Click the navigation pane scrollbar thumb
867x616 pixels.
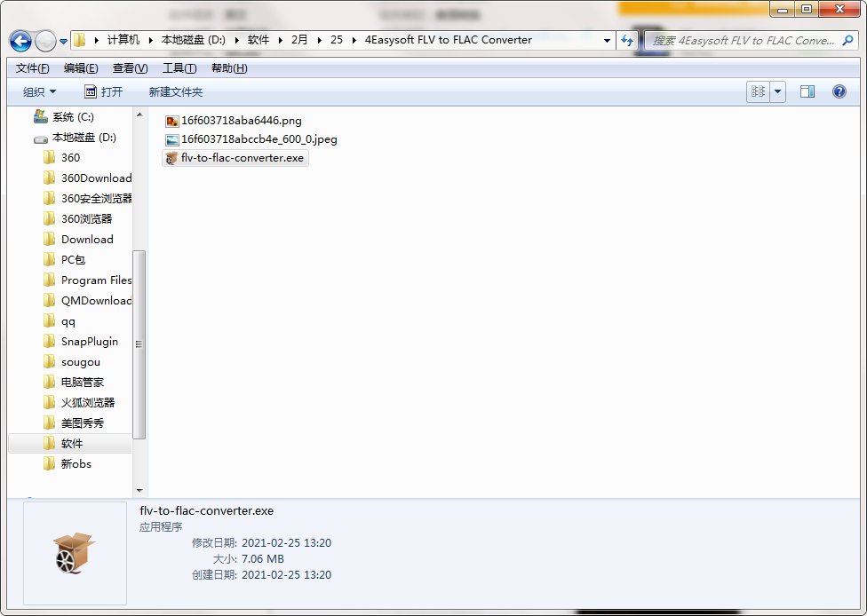click(x=139, y=344)
